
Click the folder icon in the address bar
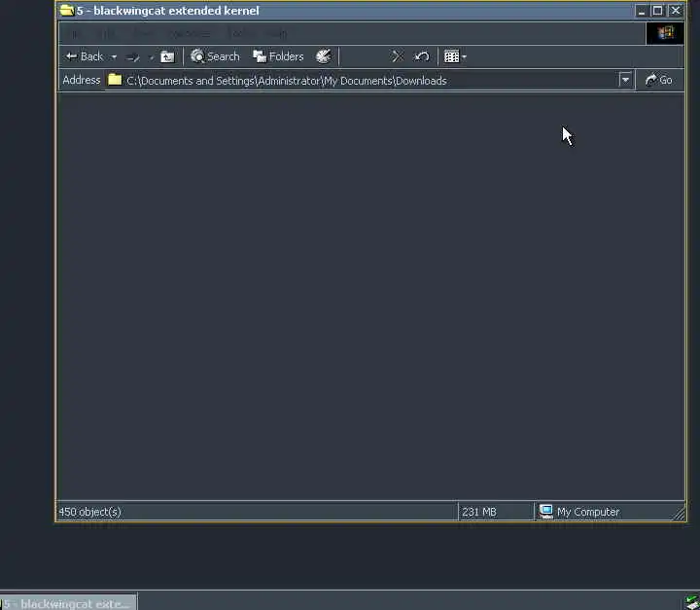point(115,80)
